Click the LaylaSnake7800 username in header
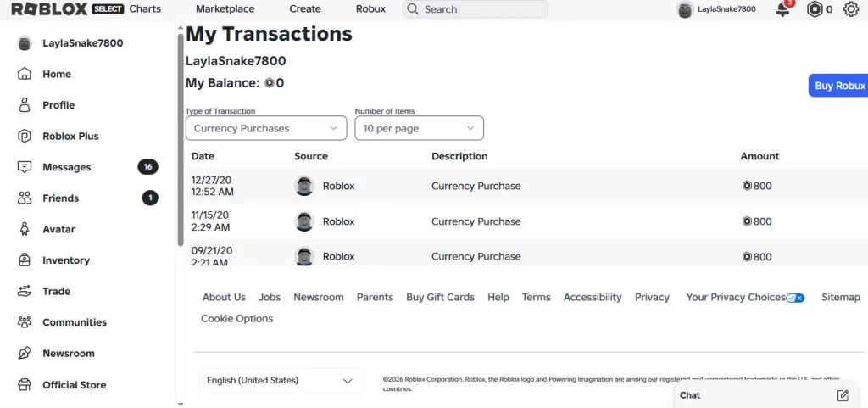The width and height of the screenshot is (868, 408). point(726,9)
